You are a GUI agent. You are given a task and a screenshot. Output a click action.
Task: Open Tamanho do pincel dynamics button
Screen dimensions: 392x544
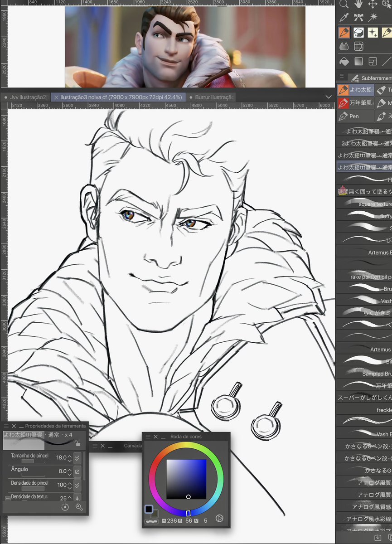77,457
